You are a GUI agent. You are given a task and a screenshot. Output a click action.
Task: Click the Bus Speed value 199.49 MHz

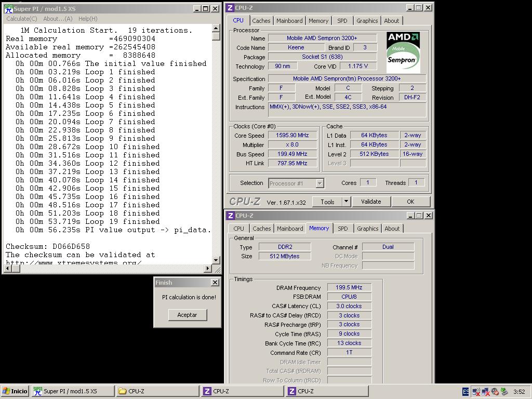292,154
